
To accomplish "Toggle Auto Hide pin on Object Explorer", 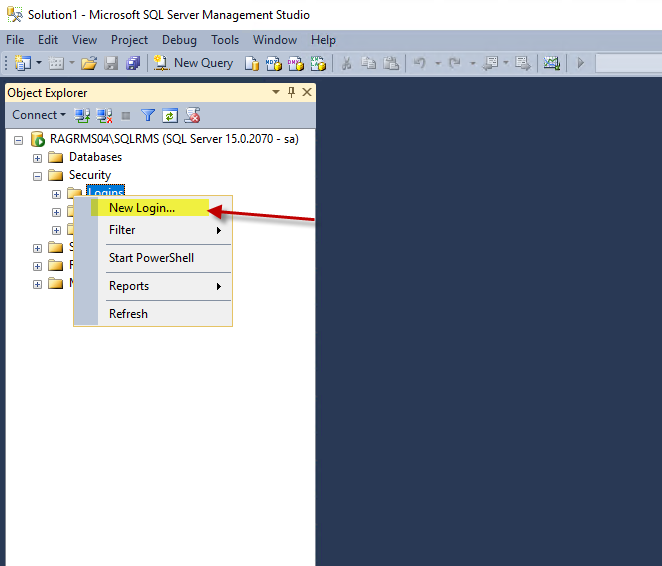I will pyautogui.click(x=291, y=92).
